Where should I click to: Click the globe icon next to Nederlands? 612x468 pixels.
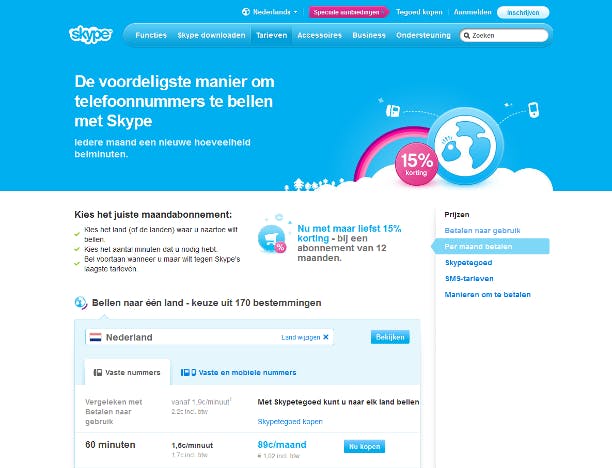tap(246, 12)
